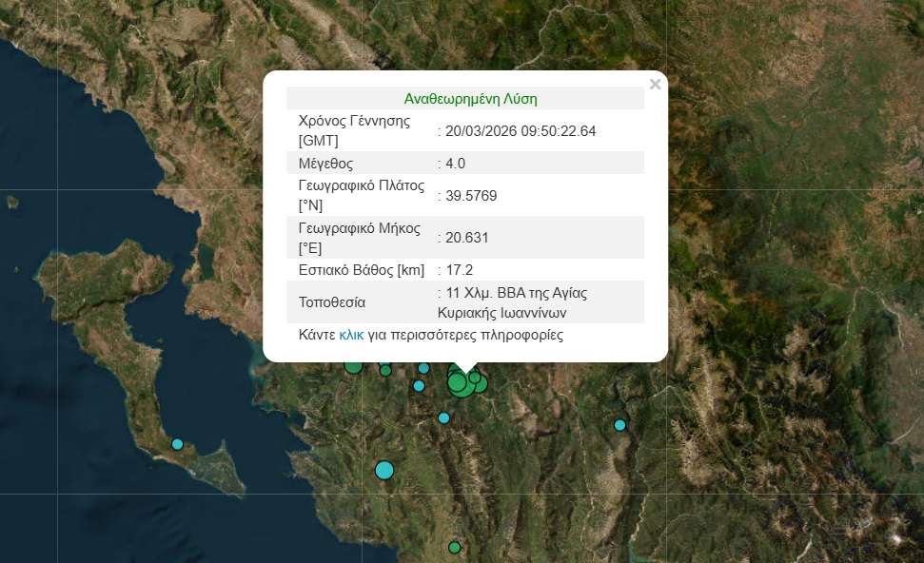924x563 pixels.
Task: Select the largest green marker beneath popup pointer
Action: click(460, 383)
